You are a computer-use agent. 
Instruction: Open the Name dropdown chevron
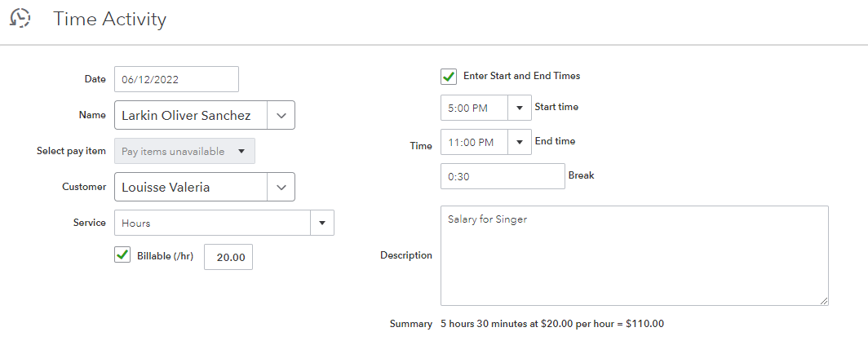click(281, 115)
